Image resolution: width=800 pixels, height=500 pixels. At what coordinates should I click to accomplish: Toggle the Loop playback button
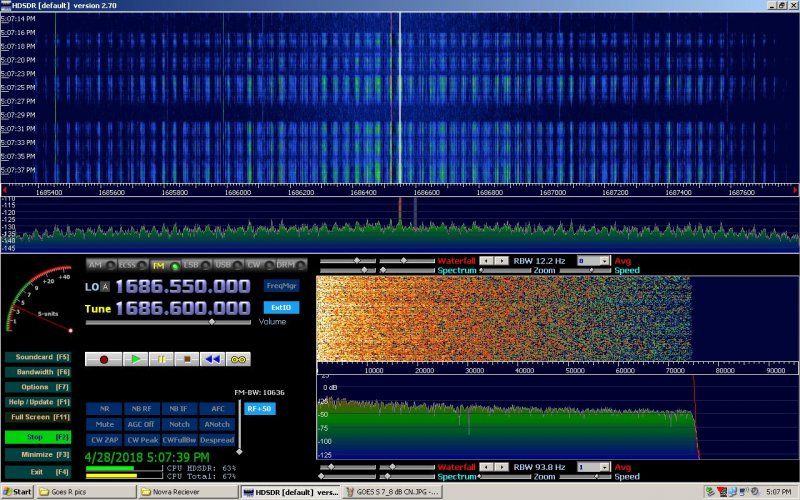pos(238,358)
